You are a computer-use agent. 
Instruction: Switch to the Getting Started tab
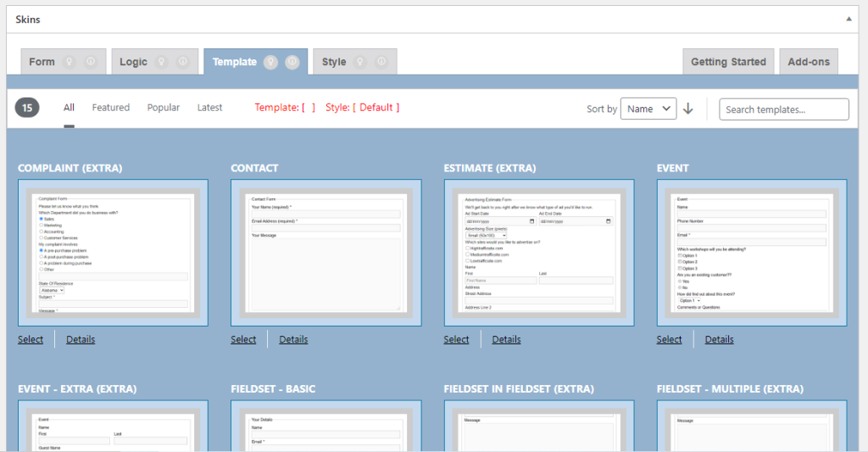pos(728,62)
